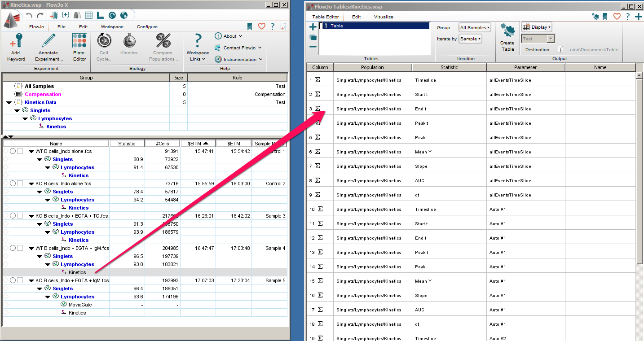Expand the About dropdown in Help

(229, 36)
